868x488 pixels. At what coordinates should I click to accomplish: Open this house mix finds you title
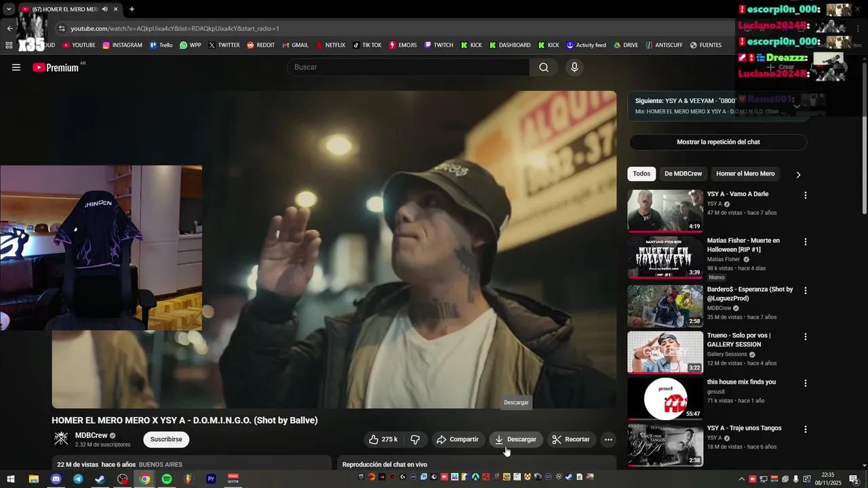(x=741, y=382)
